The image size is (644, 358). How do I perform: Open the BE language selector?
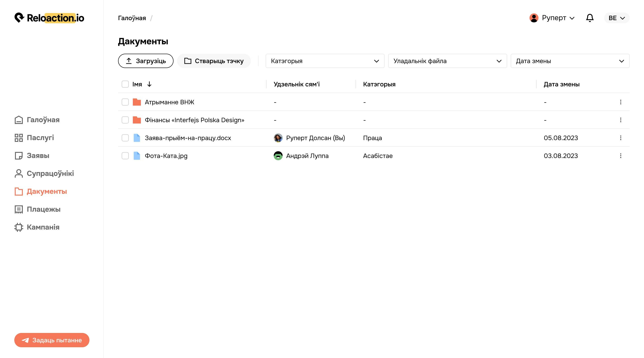[x=616, y=18]
